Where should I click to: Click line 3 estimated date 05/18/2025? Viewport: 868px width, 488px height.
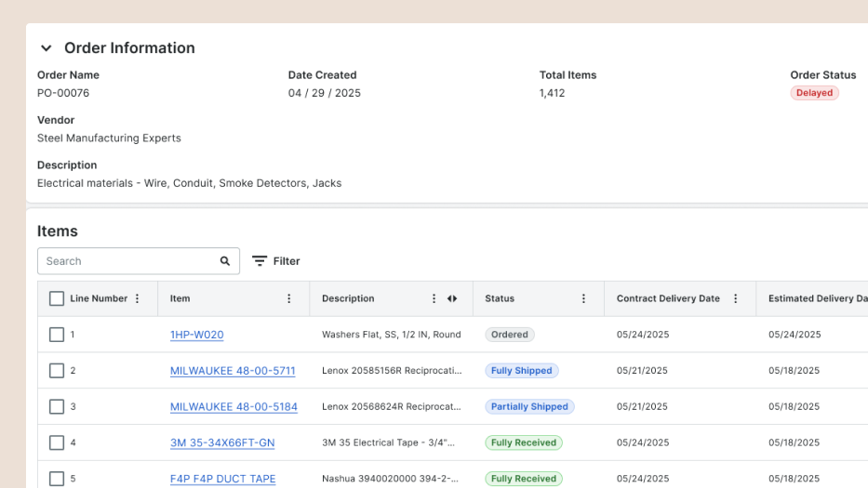[x=794, y=407]
